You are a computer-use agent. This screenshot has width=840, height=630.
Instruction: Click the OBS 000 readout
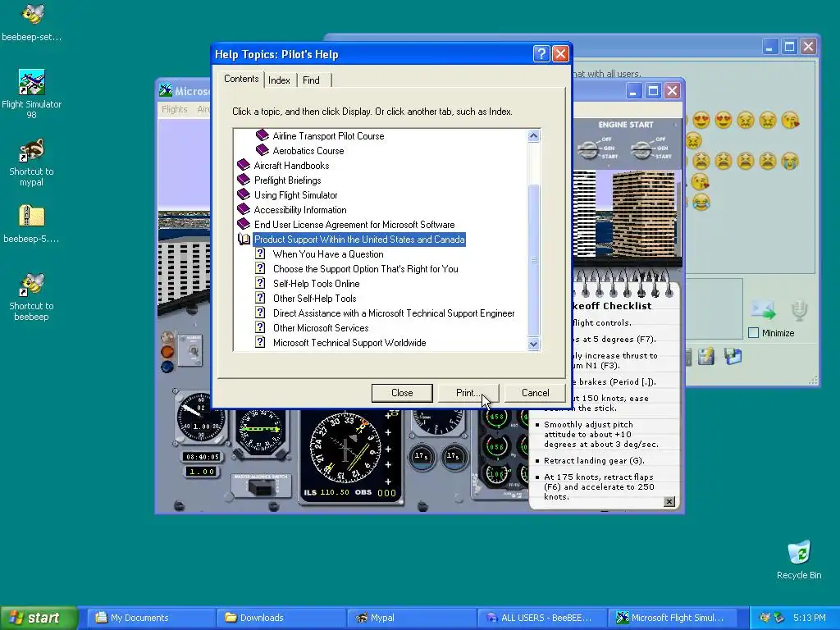coord(376,492)
